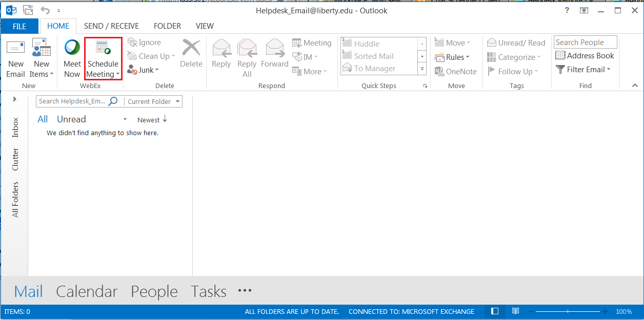Open the Inbox folder shortcut
Image resolution: width=644 pixels, height=320 pixels.
click(x=15, y=127)
